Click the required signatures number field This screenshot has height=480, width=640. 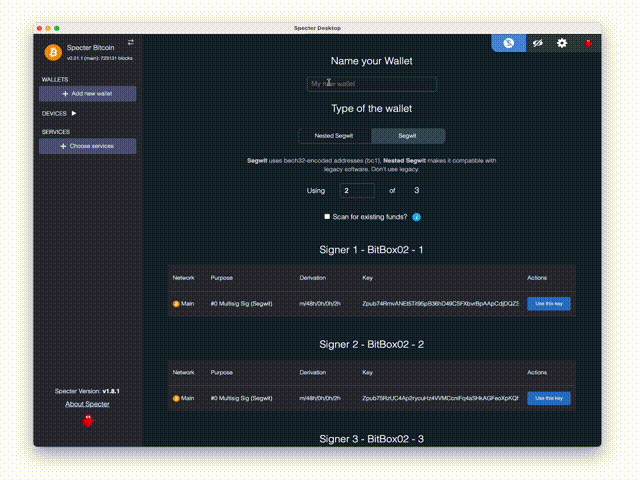click(357, 191)
